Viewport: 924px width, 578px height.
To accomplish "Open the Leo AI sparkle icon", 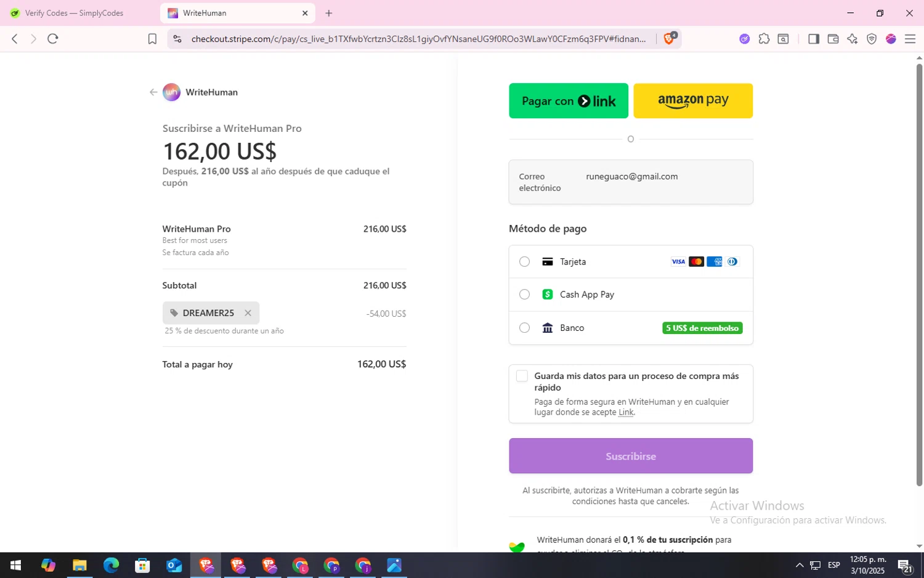I will (x=852, y=39).
